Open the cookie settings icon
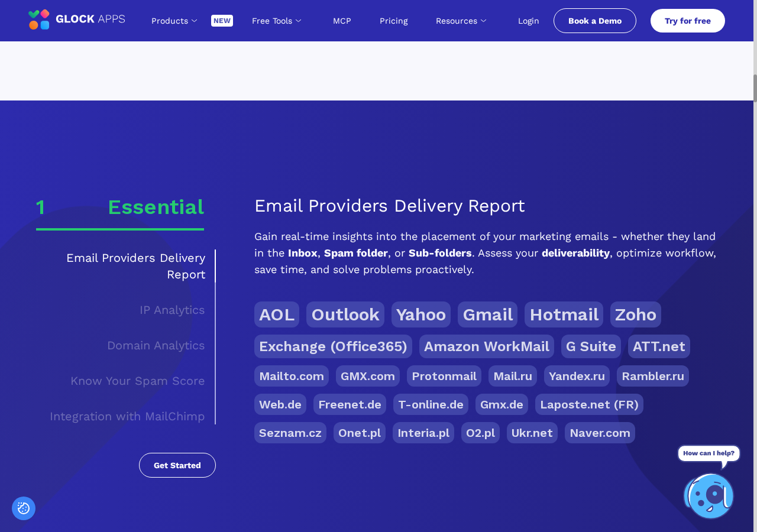Viewport: 757px width, 532px height. click(24, 508)
